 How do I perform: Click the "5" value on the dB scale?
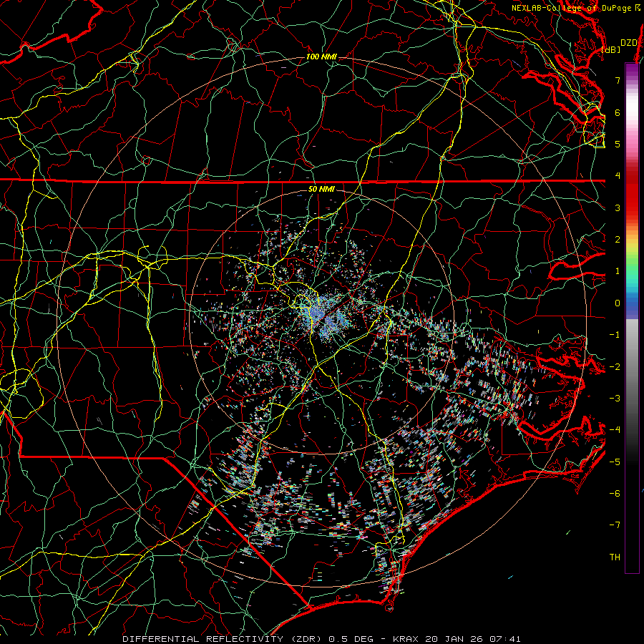point(618,144)
